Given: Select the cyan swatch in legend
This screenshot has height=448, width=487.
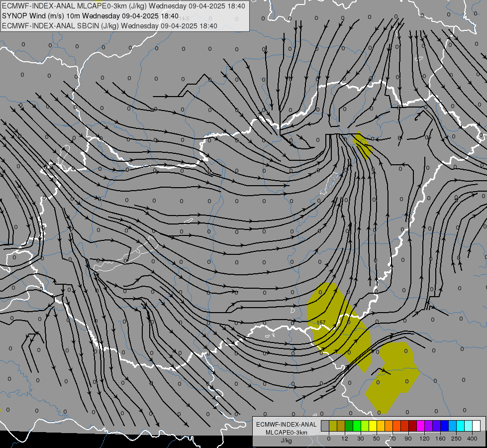Looking at the screenshot, I should tap(460, 426).
